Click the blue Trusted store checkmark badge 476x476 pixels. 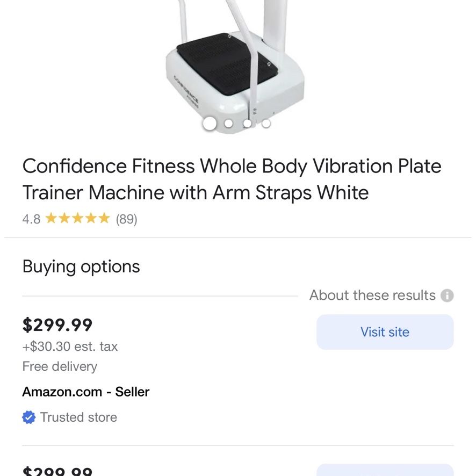pos(29,417)
